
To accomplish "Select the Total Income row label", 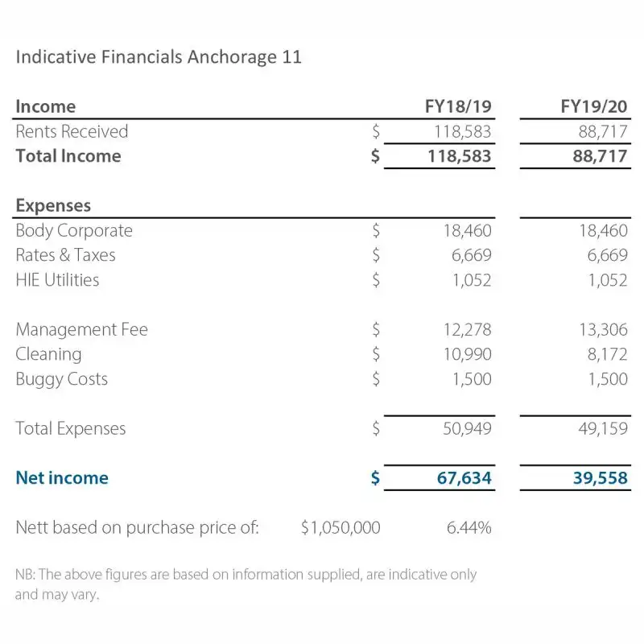I will point(68,156).
